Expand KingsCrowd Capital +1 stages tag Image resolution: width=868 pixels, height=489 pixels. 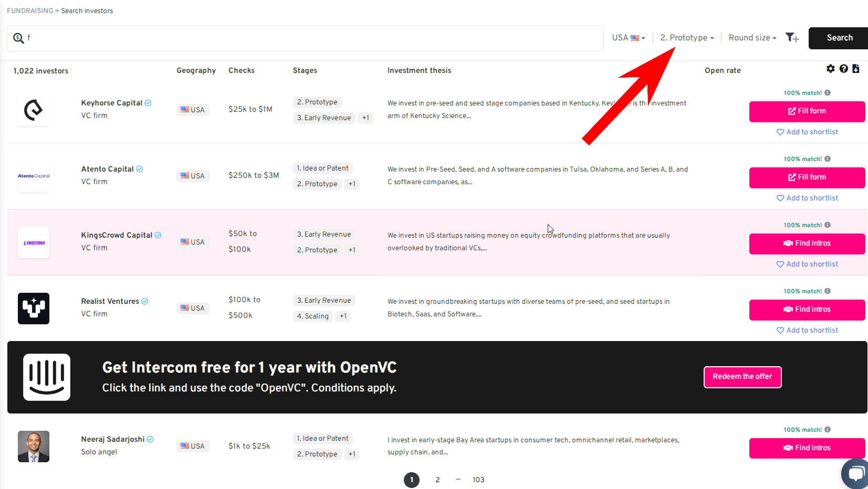coord(352,250)
